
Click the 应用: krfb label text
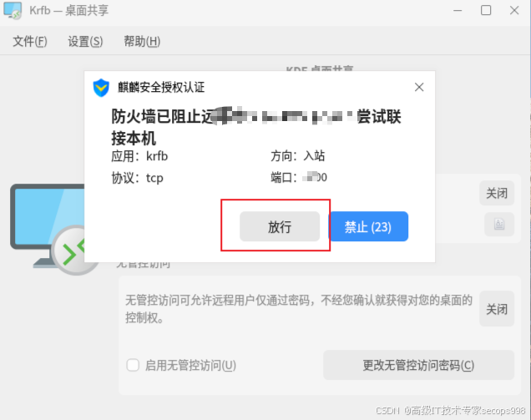139,156
